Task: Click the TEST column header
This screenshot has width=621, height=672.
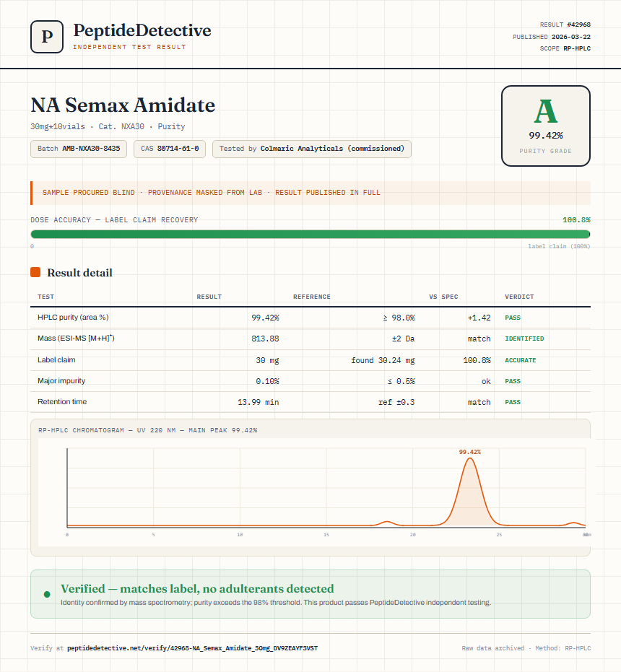Action: coord(46,297)
